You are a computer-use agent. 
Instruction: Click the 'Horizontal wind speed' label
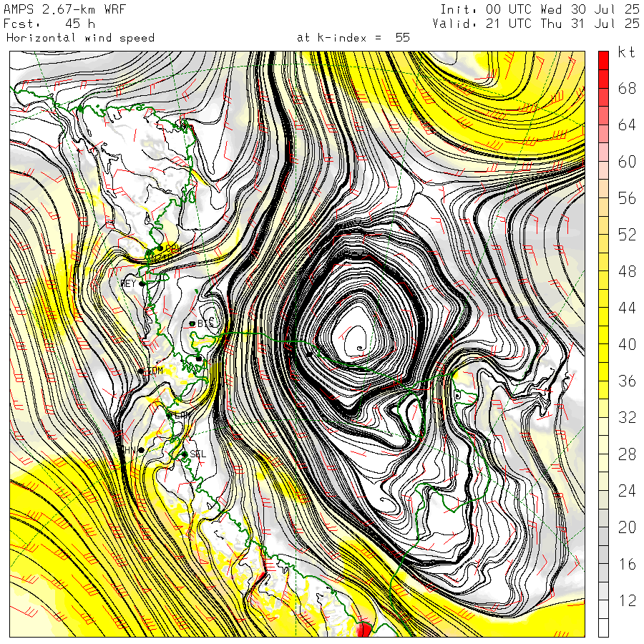(80, 38)
